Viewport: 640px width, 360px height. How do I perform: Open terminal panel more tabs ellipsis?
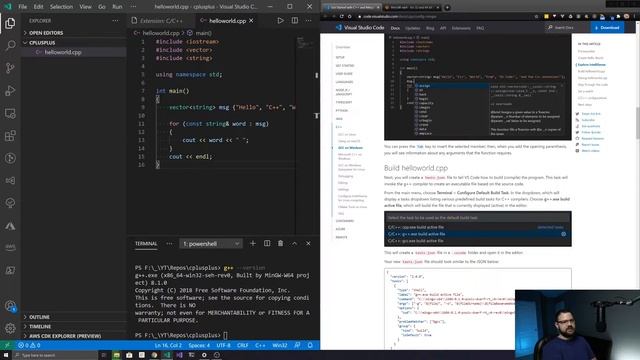coord(169,243)
